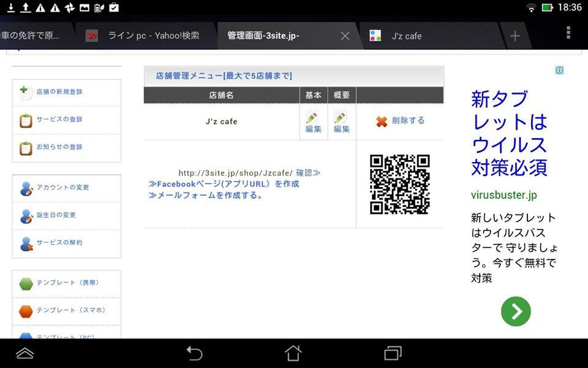Click the J'z cafe tab favicon
Image resolution: width=588 pixels, height=368 pixels.
375,36
